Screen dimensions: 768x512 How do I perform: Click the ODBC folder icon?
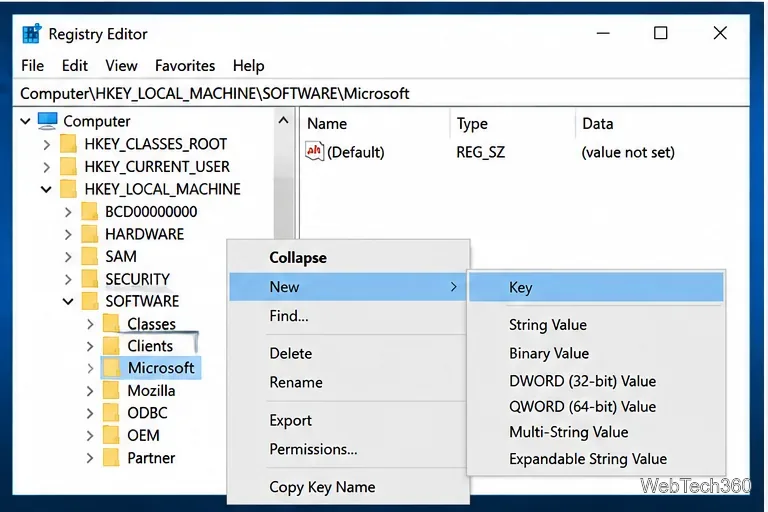point(111,413)
